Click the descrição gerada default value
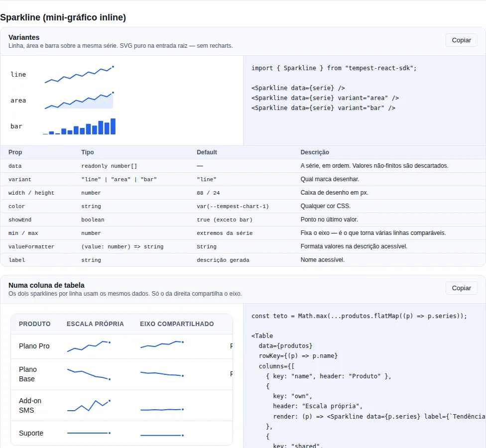 pyautogui.click(x=223, y=260)
